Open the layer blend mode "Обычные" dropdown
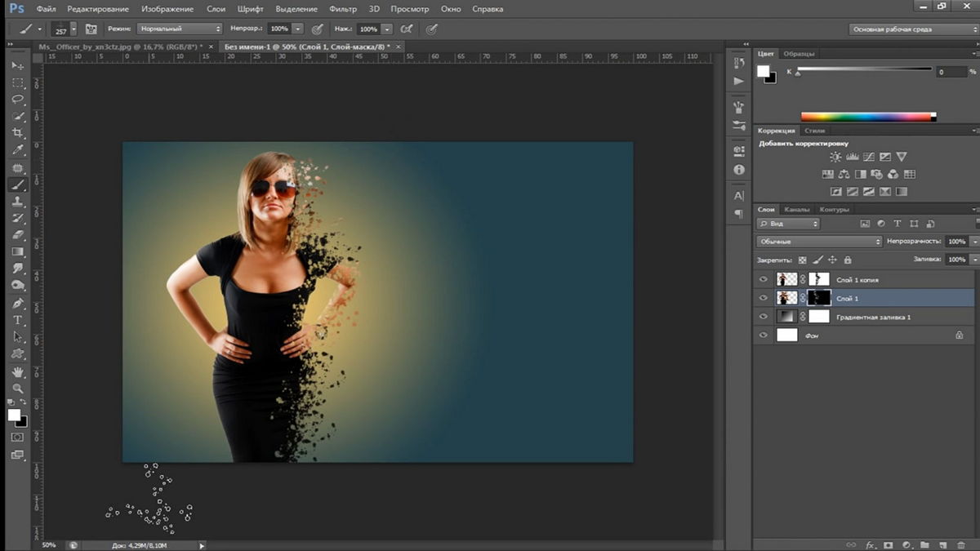This screenshot has height=551, width=980. point(819,242)
